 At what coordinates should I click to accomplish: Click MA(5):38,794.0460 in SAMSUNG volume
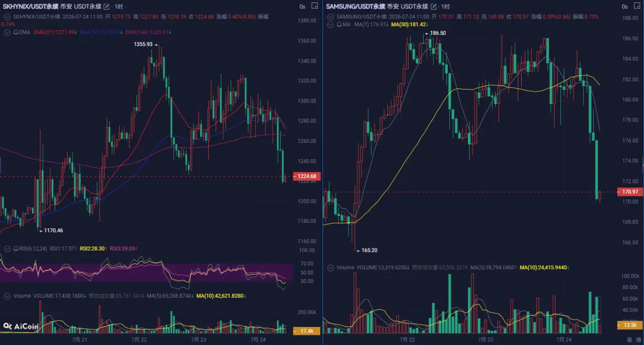493,268
